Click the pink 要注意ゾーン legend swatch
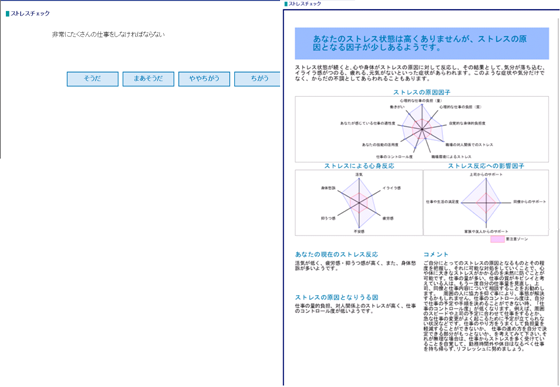This screenshot has height=387, width=560. (497, 239)
